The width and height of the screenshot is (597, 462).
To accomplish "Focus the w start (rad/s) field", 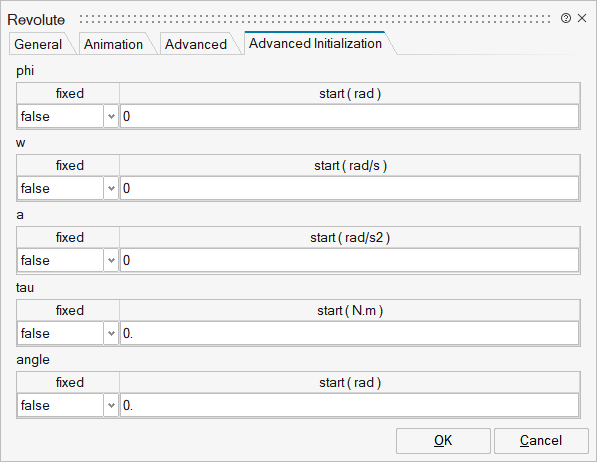I will (x=350, y=188).
